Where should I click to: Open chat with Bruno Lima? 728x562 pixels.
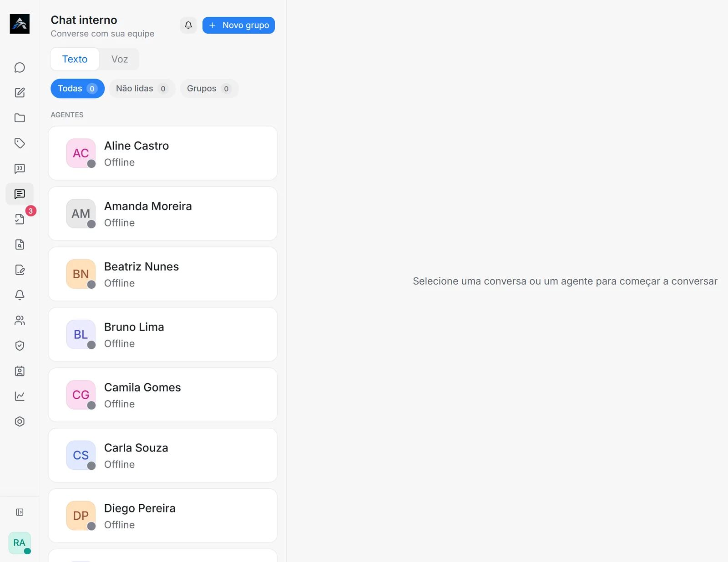(163, 335)
